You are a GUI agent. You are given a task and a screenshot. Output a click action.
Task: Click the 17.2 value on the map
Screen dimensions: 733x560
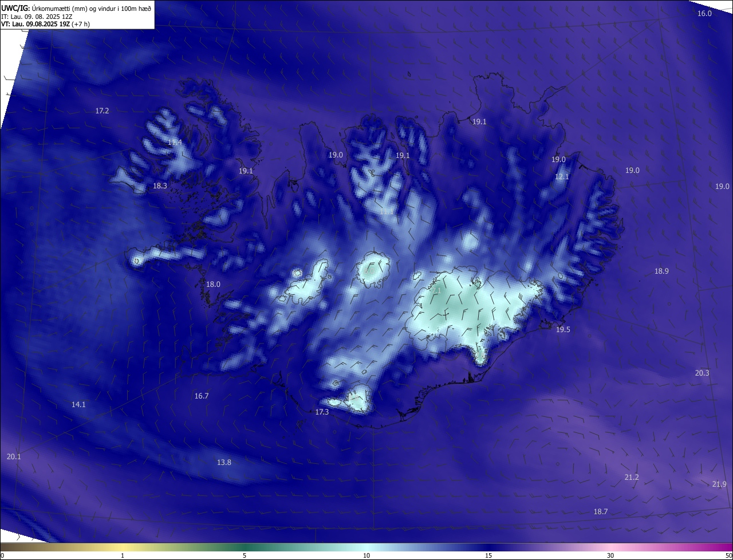click(x=102, y=111)
